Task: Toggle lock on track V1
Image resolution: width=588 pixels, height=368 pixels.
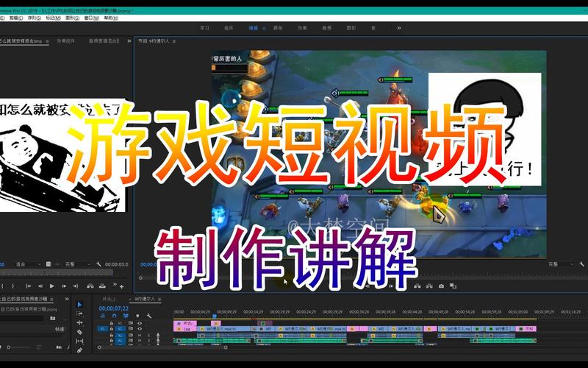Action: pos(112,329)
